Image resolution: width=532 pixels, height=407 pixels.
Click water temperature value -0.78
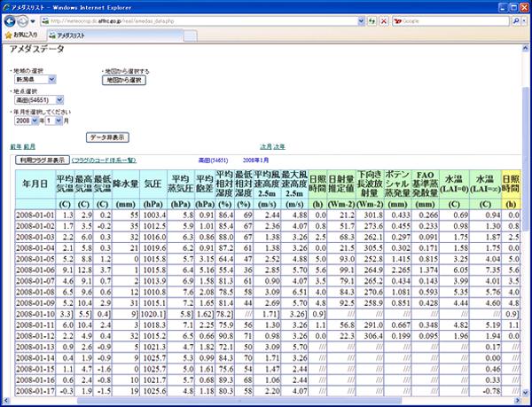485,391
